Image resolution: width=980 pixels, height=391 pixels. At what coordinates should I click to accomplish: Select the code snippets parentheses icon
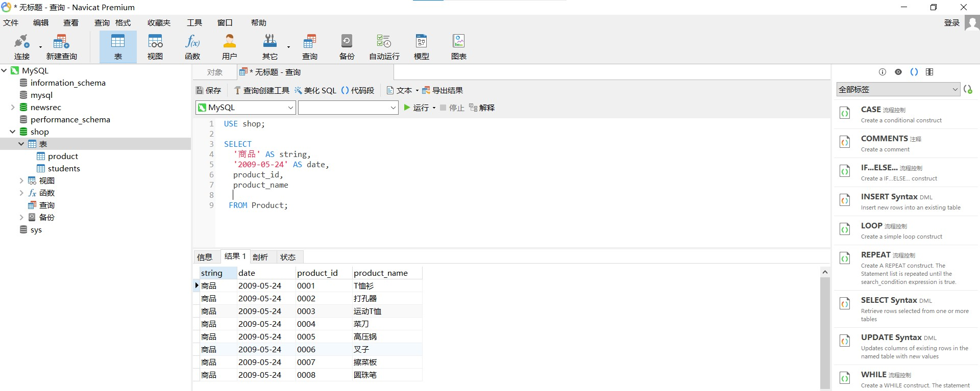point(914,72)
